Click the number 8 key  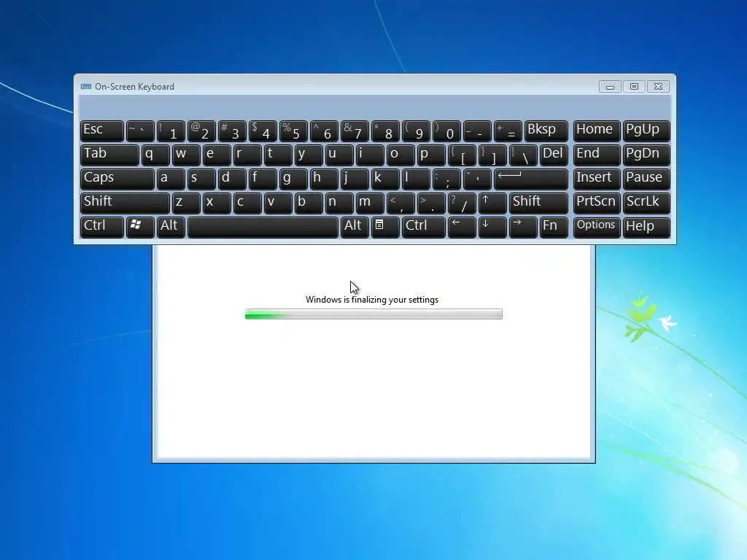tap(385, 131)
